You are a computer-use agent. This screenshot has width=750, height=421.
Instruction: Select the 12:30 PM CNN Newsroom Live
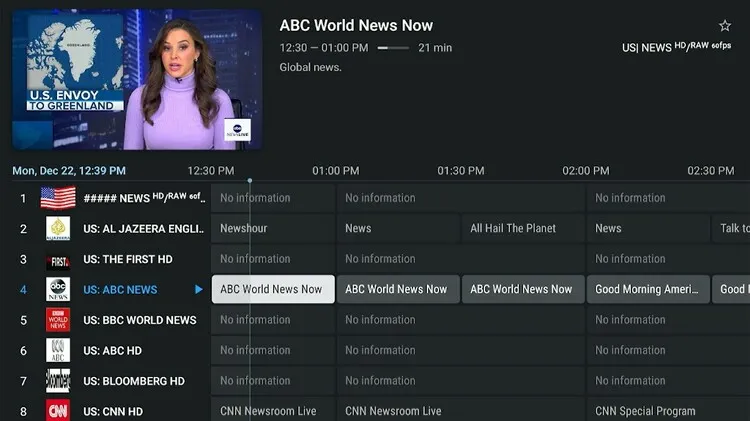tap(273, 410)
